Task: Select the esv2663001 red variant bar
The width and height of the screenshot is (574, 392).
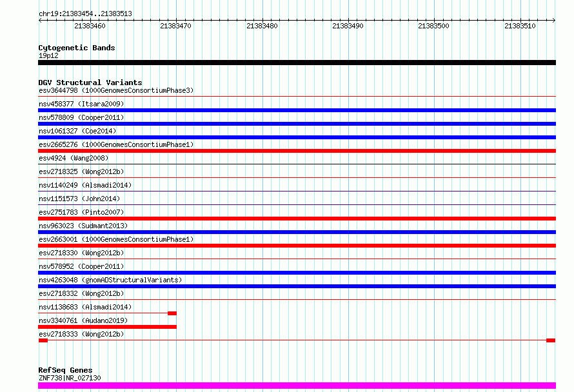Action: pos(297,246)
